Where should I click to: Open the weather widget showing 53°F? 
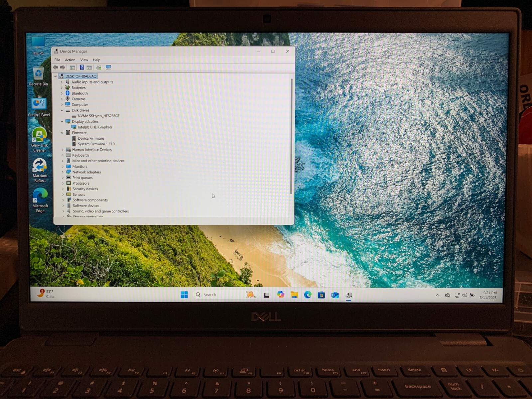click(46, 294)
